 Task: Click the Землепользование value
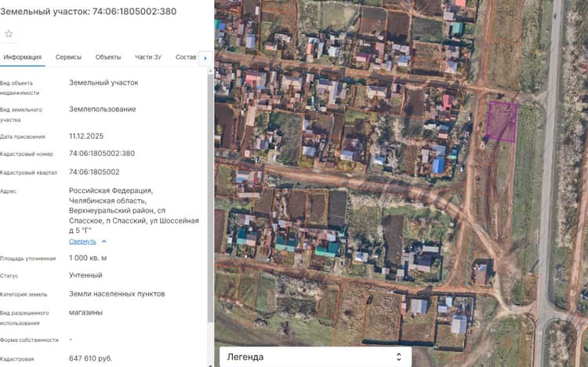coord(103,109)
